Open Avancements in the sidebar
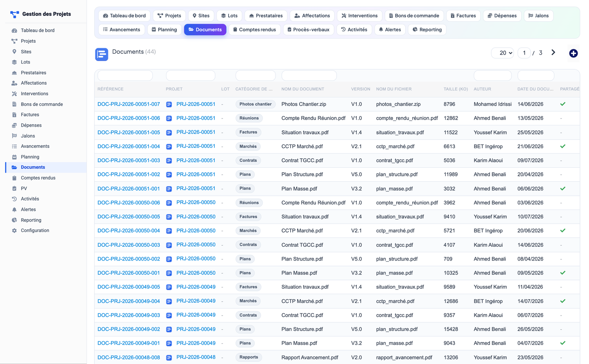The width and height of the screenshot is (589, 364). click(35, 146)
